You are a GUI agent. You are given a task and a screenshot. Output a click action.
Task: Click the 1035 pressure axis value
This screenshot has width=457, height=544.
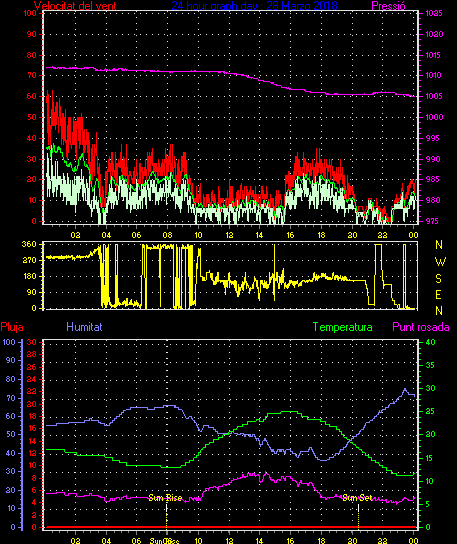coord(434,13)
